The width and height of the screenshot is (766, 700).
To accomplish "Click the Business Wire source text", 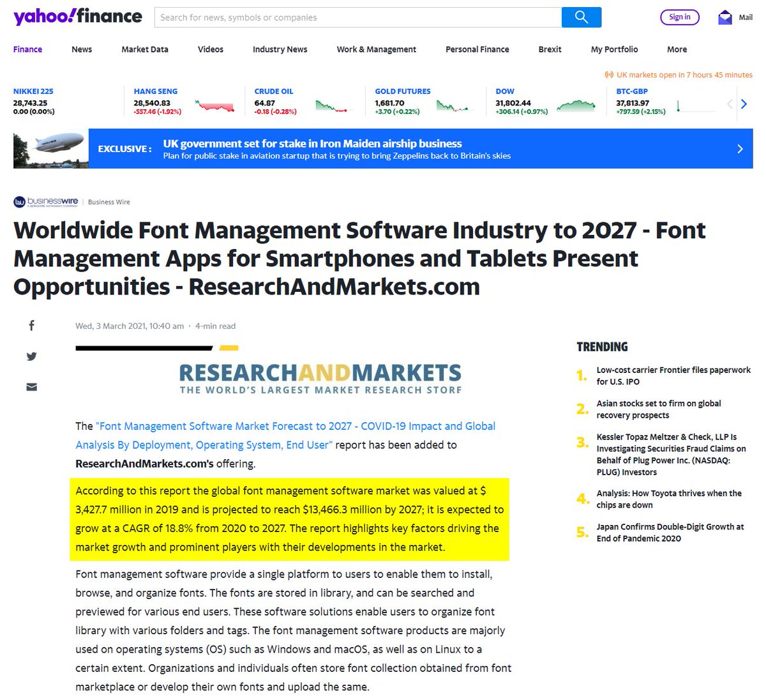I will (x=109, y=202).
